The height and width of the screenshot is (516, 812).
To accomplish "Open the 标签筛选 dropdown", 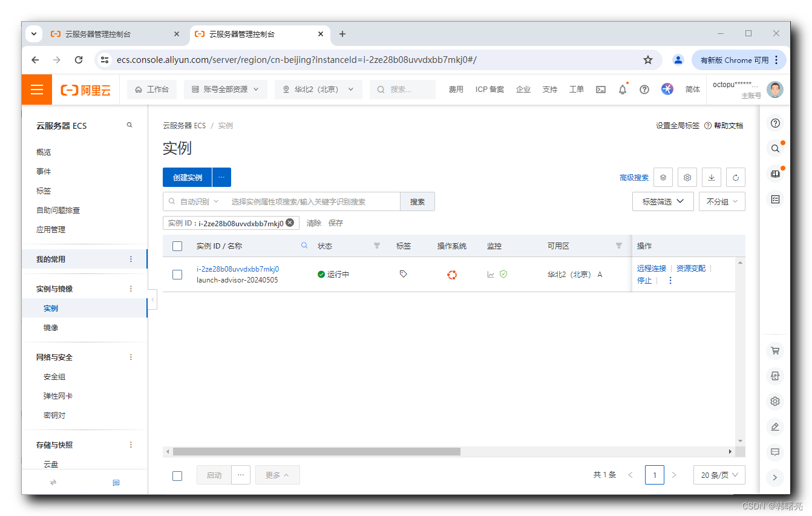I will [663, 201].
